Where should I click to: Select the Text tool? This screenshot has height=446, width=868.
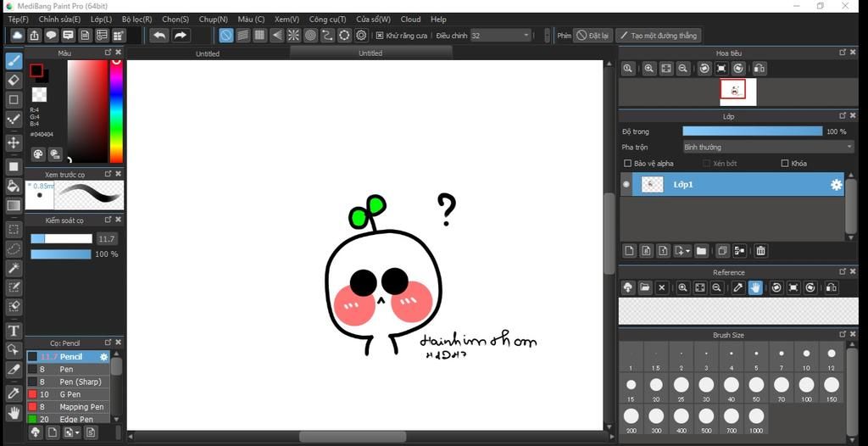pyautogui.click(x=14, y=331)
